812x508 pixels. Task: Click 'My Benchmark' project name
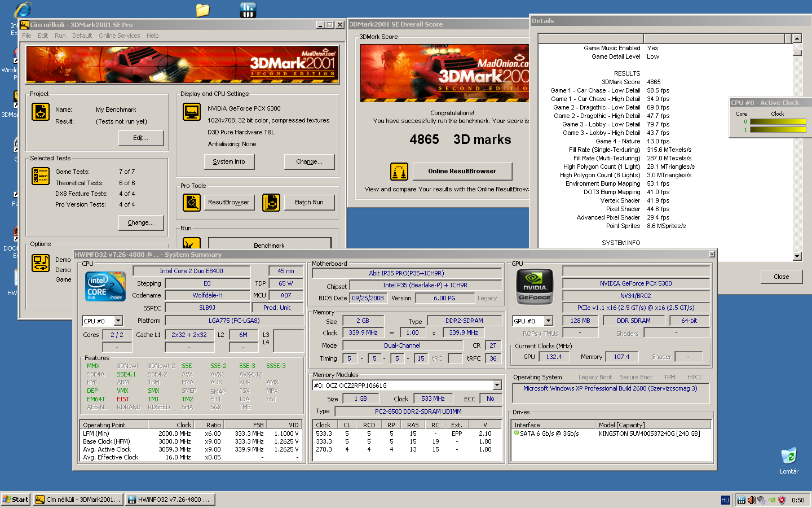pyautogui.click(x=116, y=110)
